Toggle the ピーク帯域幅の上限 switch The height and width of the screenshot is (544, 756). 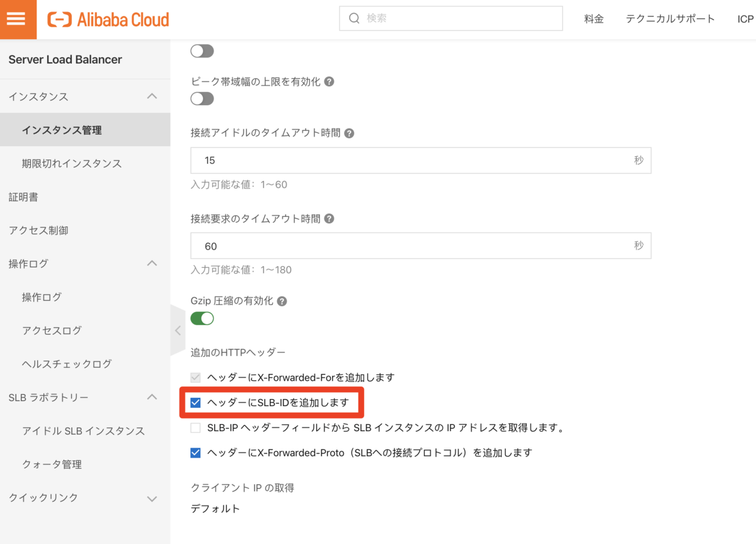click(202, 99)
